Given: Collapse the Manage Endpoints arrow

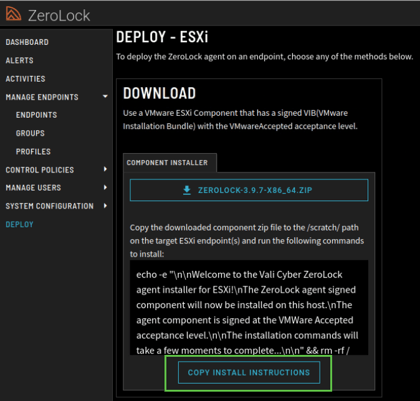Looking at the screenshot, I should click(x=105, y=97).
